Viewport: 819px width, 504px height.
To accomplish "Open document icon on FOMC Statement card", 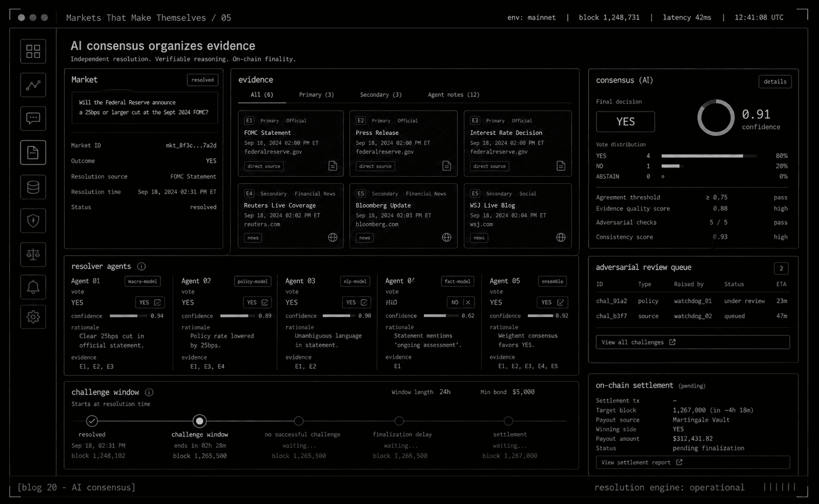I will [333, 166].
